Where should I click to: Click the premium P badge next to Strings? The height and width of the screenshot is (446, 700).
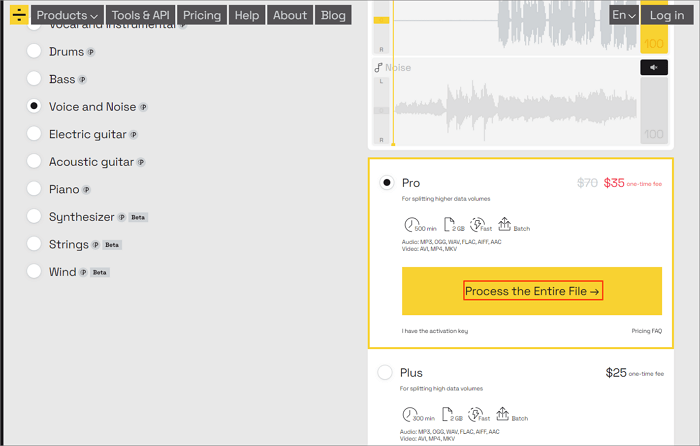click(96, 245)
